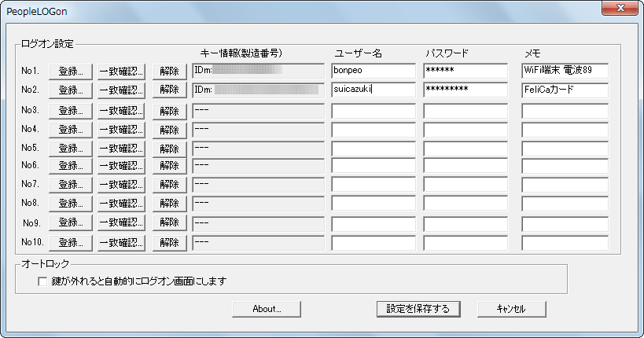Edit memo field FeliCaカード
This screenshot has height=338, width=644.
[565, 90]
